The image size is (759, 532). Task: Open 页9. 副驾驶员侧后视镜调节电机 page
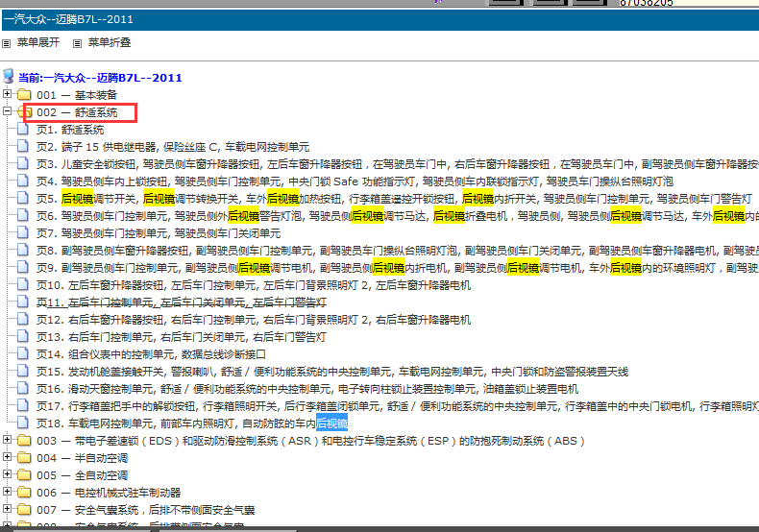coord(398,268)
